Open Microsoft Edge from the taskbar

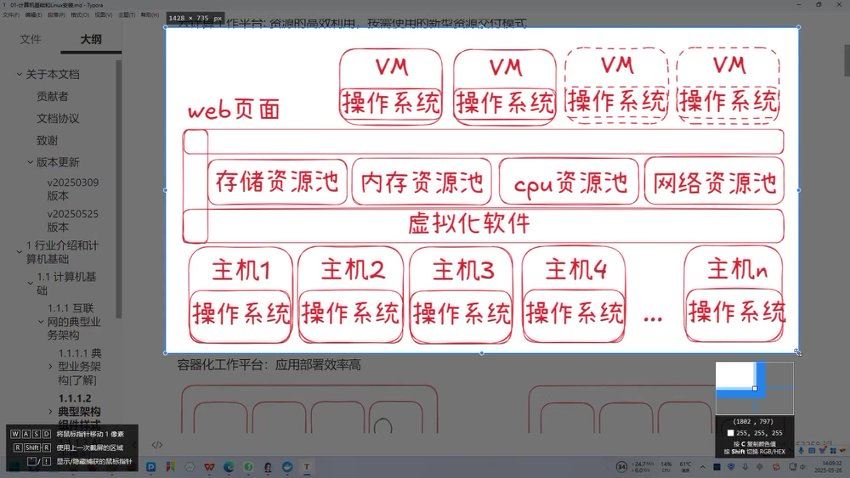click(x=229, y=466)
